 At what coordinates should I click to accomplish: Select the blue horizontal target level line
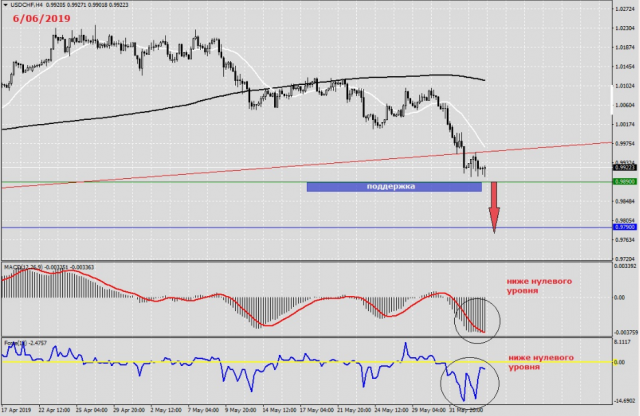pos(250,228)
